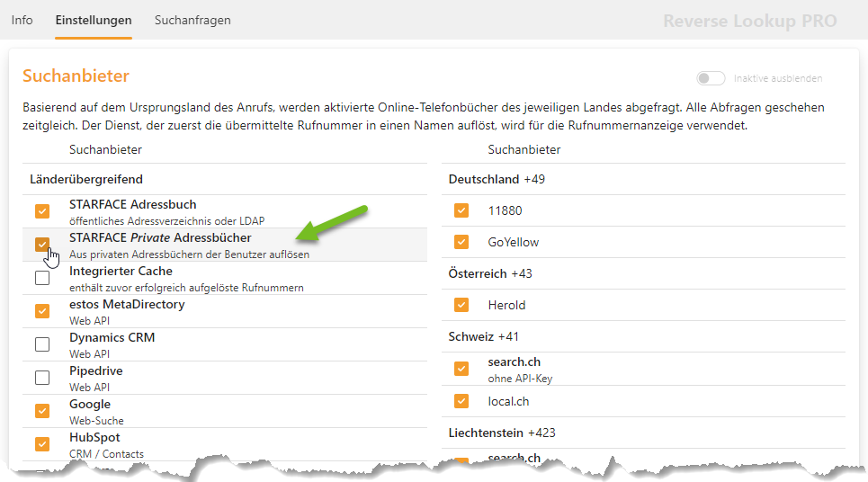This screenshot has height=482, width=868.
Task: Click the 11880 provider label
Action: click(x=505, y=210)
